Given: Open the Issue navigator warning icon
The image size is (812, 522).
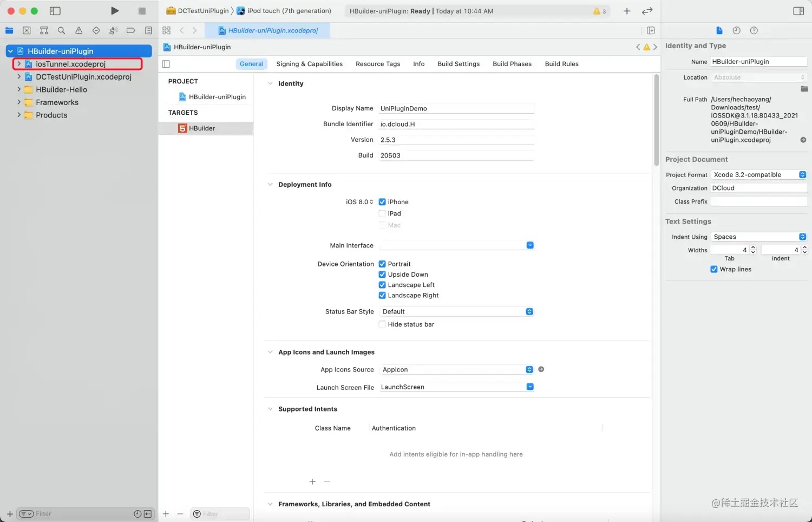Looking at the screenshot, I should point(78,30).
